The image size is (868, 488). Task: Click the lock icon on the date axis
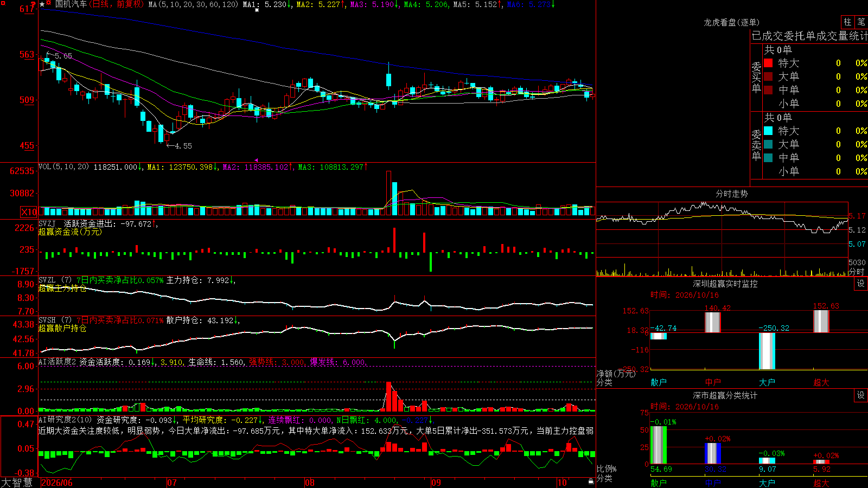[x=591, y=481]
